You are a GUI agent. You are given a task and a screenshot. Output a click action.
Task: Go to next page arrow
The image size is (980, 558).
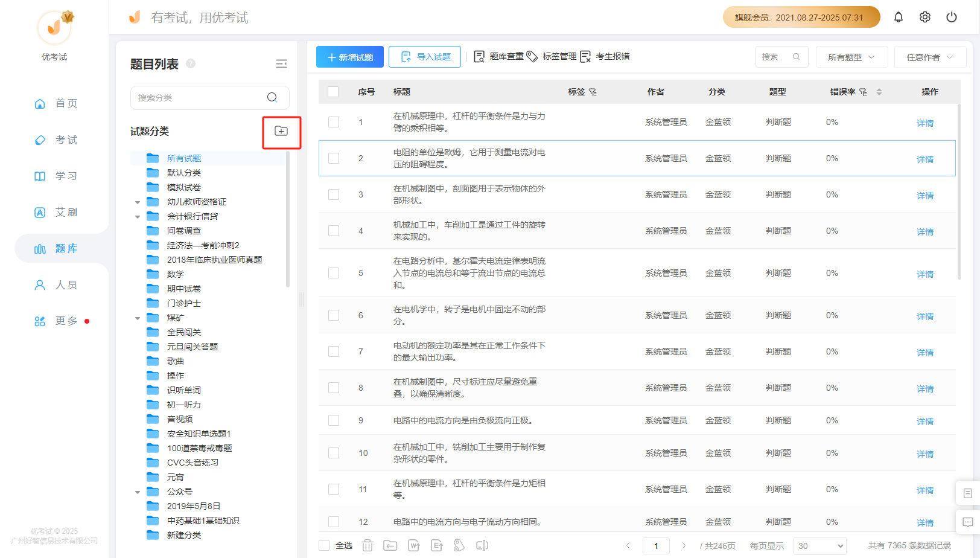(x=684, y=545)
